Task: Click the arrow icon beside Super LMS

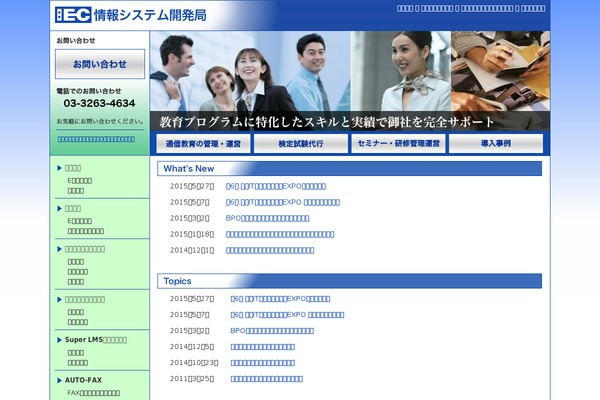Action: pos(59,340)
